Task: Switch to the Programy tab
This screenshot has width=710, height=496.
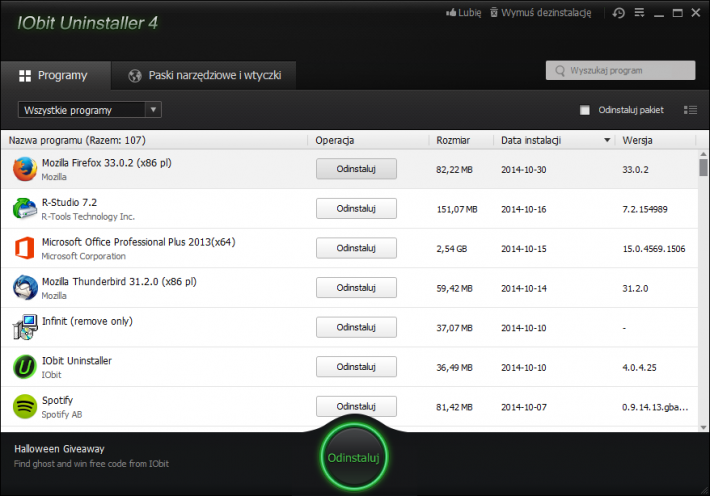Action: point(56,75)
